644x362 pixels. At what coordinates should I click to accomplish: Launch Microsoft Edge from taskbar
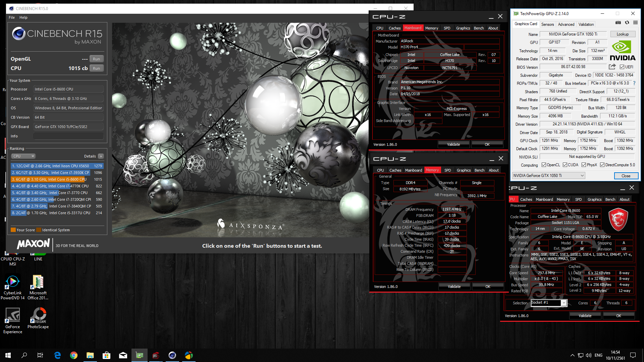click(x=57, y=355)
